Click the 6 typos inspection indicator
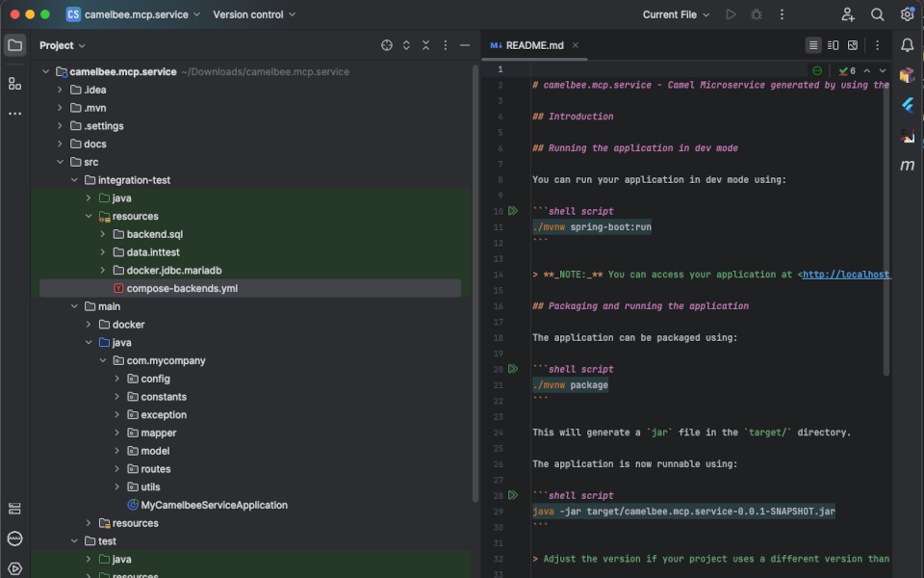The height and width of the screenshot is (578, 924). [847, 70]
